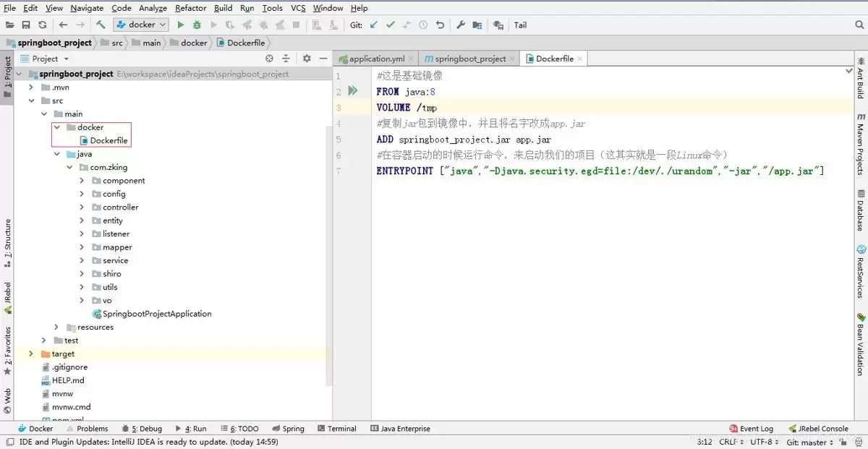This screenshot has height=449, width=868.
Task: Update project via the Git blue arrow icon
Action: coord(373,25)
